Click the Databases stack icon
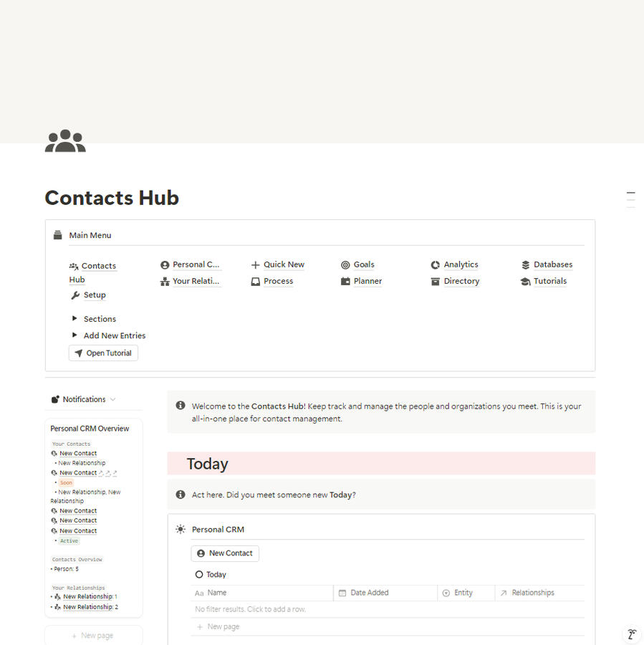This screenshot has height=645, width=644. pos(525,265)
